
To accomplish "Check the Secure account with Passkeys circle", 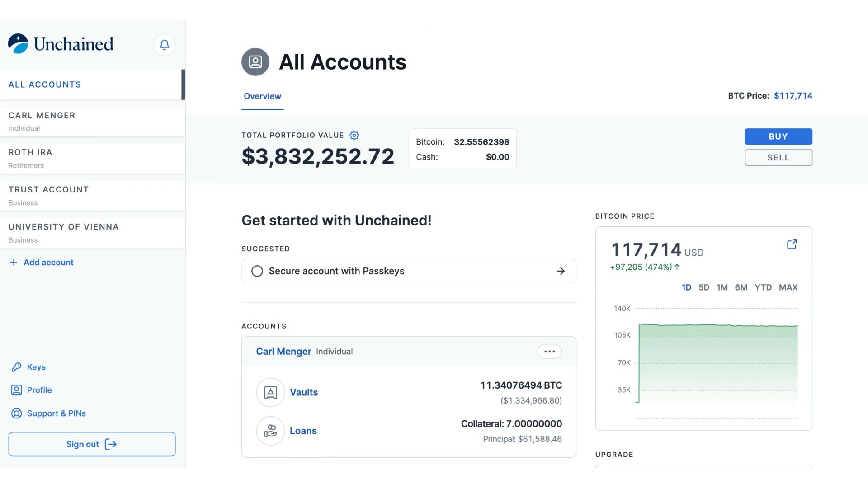I will click(257, 271).
